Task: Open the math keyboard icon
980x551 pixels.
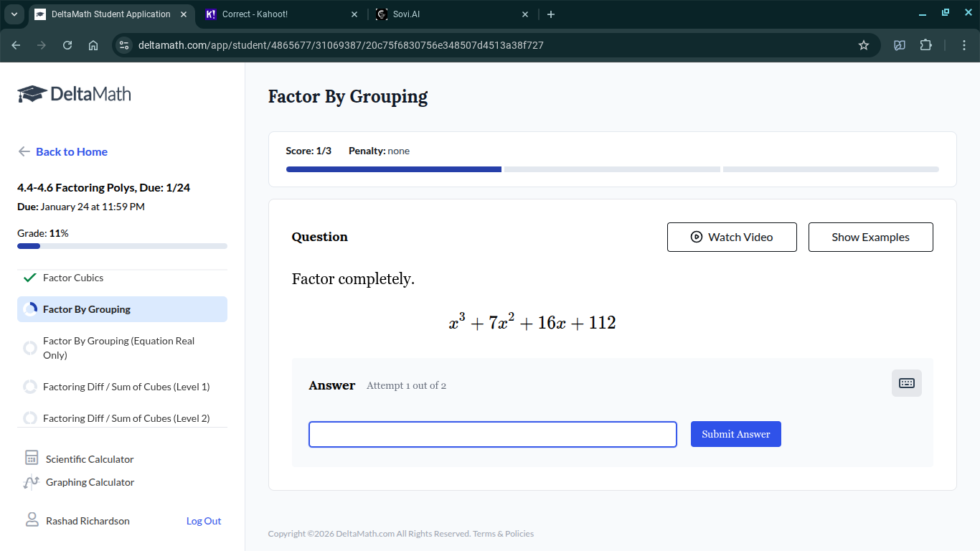Action: coord(907,383)
